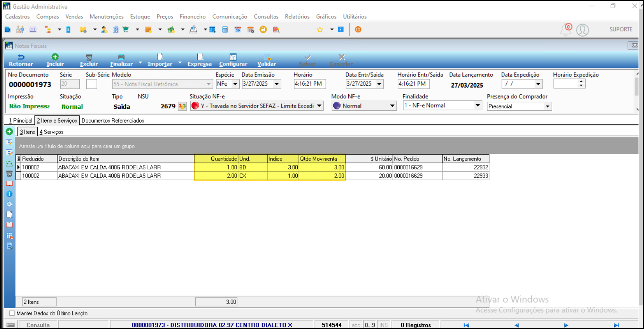
Task: Expand the Modo NF-e Normal dropdown
Action: (392, 106)
